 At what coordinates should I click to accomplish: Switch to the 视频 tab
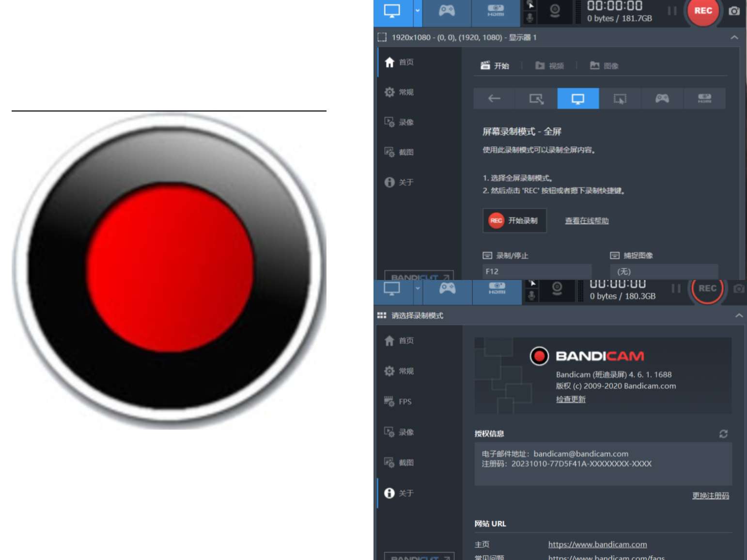click(550, 66)
